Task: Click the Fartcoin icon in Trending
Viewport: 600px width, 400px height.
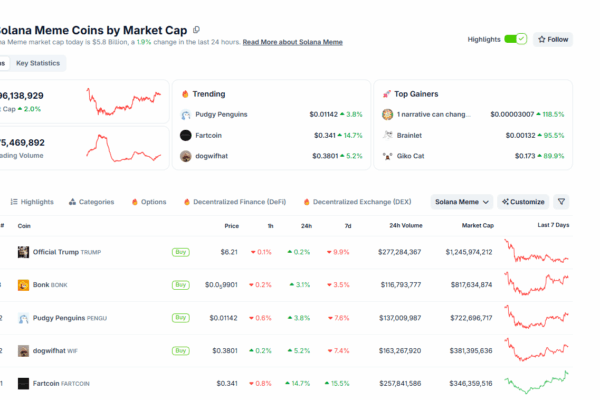Action: pos(186,135)
